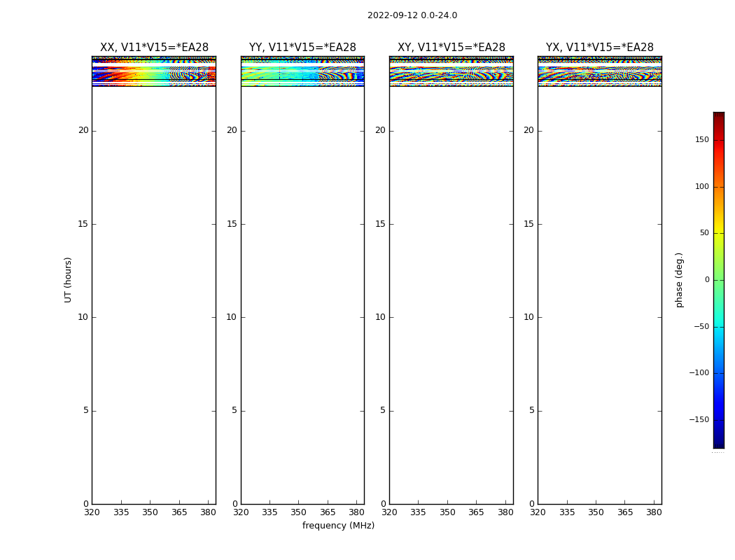This screenshot has height=560, width=735.
Task: Select the "XY, V11*V15=*EA28" panel title
Action: [451, 48]
